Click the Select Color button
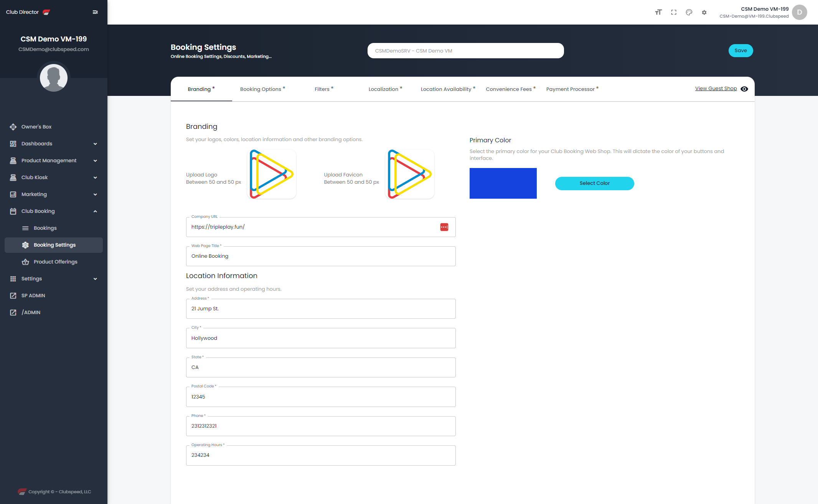The image size is (818, 504). coord(594,183)
